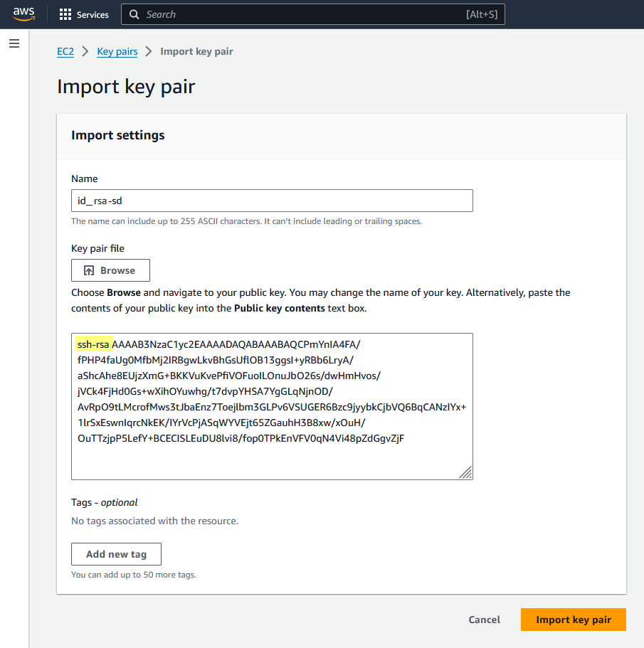Click the AWS logo icon
The image size is (644, 648).
pos(23,14)
